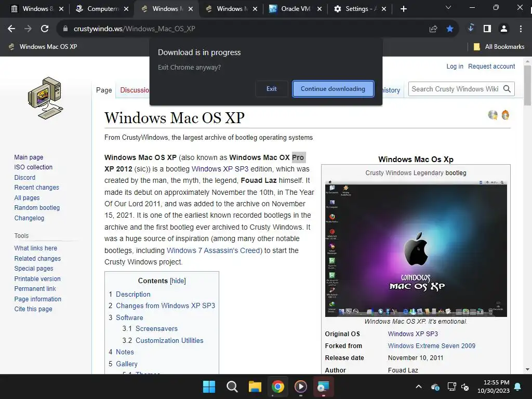Screen dimensions: 532x399
Task: Open the Windows Mac OS XP desktop screenshot
Action: point(416,248)
